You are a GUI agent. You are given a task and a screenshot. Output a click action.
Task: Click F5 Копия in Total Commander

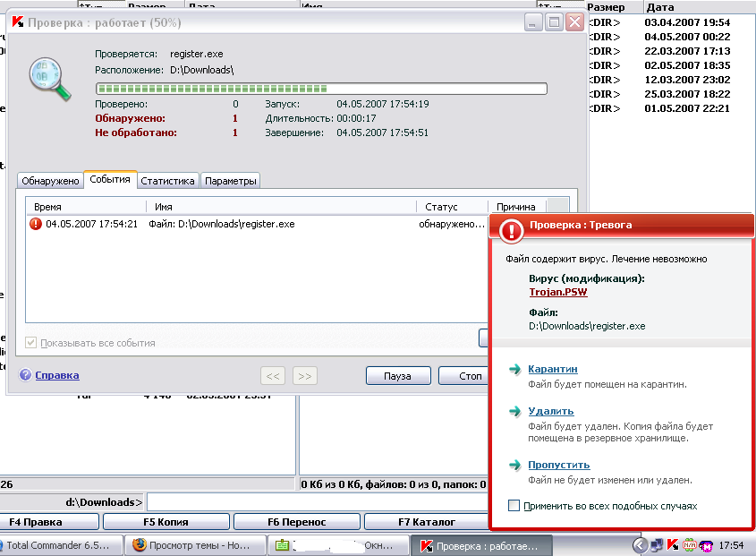pyautogui.click(x=166, y=522)
